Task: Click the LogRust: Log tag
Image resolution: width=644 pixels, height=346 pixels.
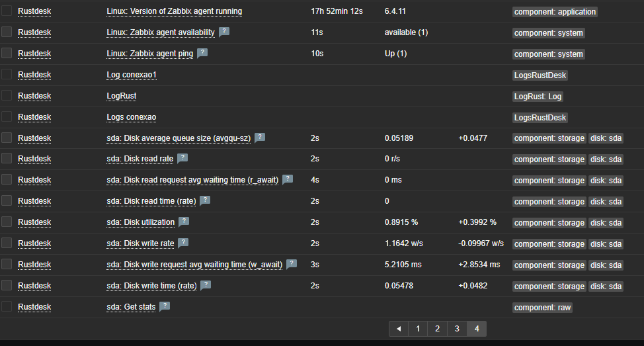Action: (538, 97)
